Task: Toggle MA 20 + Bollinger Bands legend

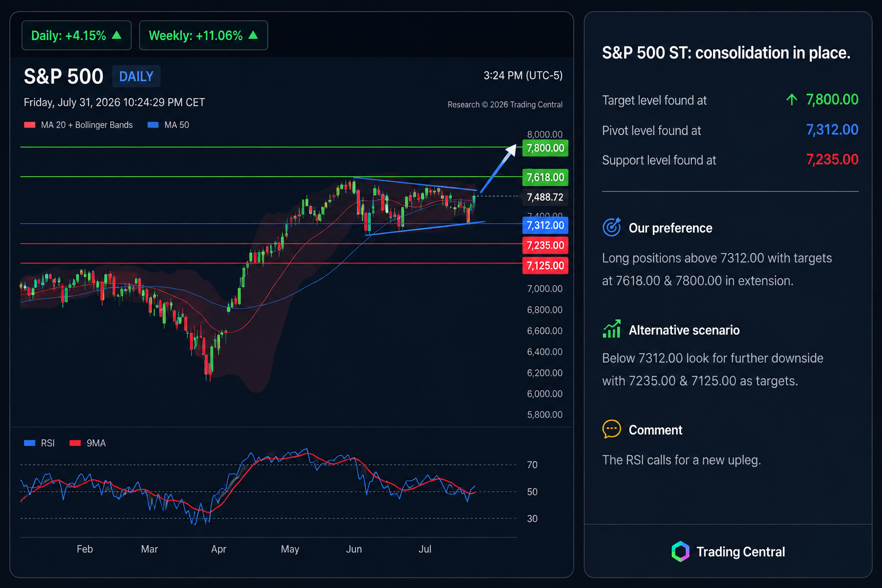Action: [78, 125]
